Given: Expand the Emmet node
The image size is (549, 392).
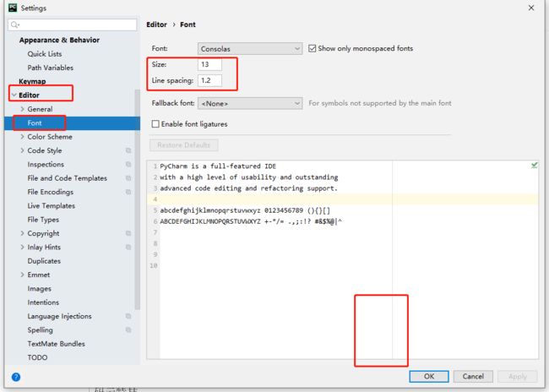Looking at the screenshot, I should coord(23,275).
